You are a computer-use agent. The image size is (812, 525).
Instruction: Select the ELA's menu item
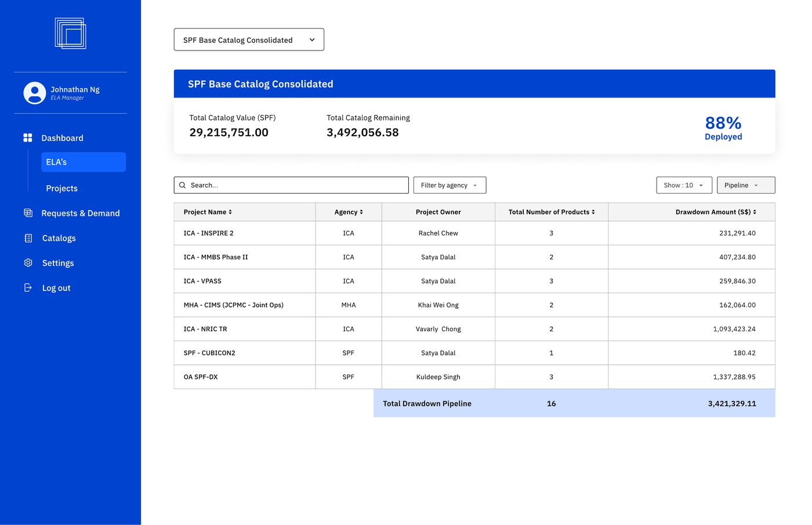point(84,162)
